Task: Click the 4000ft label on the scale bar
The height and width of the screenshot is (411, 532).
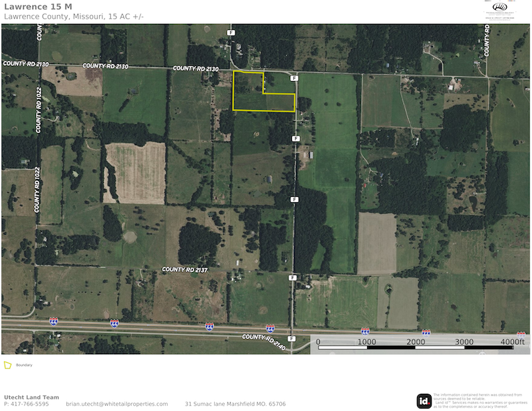Action: (x=513, y=342)
